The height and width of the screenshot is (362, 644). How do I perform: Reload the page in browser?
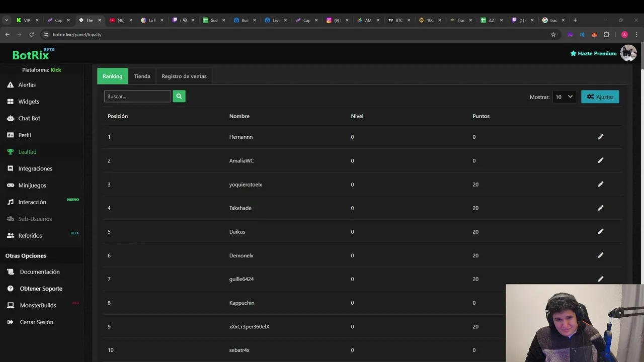click(31, 35)
